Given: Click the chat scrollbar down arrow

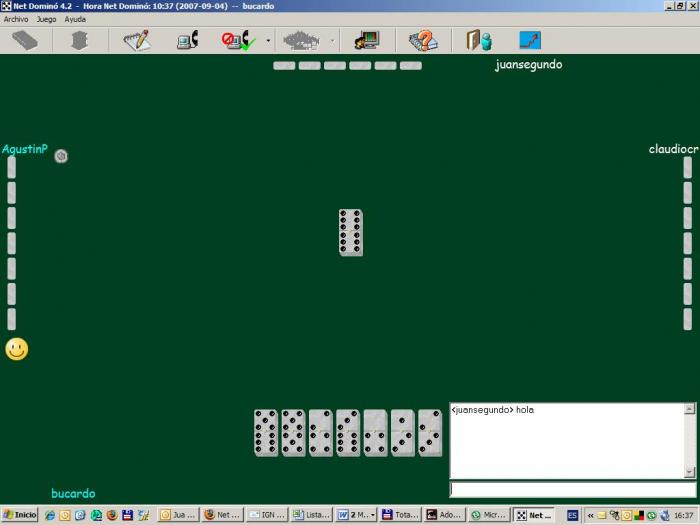Looking at the screenshot, I should (x=690, y=471).
